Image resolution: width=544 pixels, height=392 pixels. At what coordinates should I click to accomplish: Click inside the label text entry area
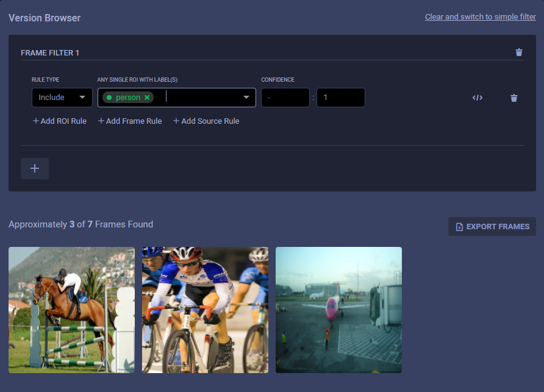[201, 98]
